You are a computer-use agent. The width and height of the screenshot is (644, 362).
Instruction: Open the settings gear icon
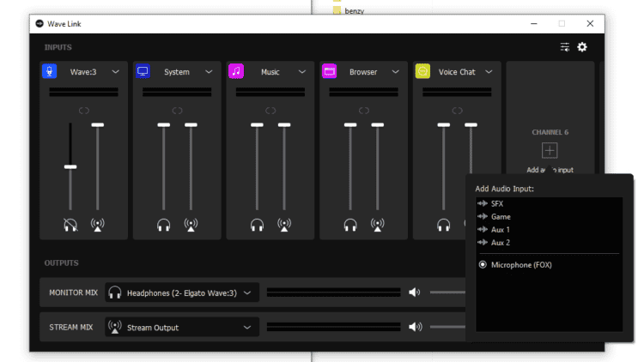coord(582,47)
